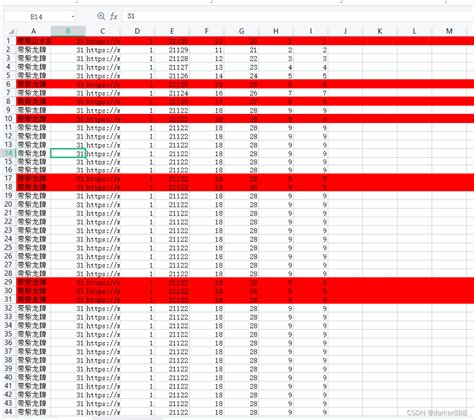Select column A header
Viewport: 474px width, 420px height.
pyautogui.click(x=33, y=31)
